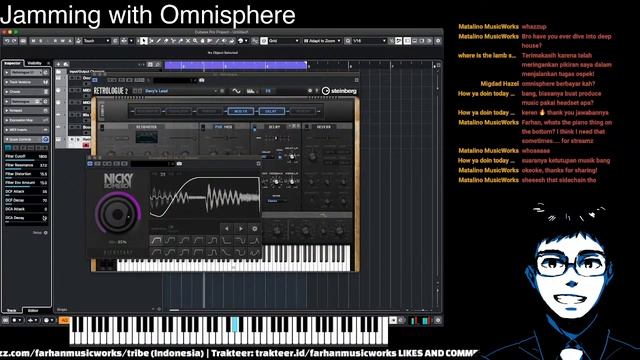The width and height of the screenshot is (640, 360).
Task: Click the highlighted cyan key on the bottom keyboard
Action: [235, 324]
